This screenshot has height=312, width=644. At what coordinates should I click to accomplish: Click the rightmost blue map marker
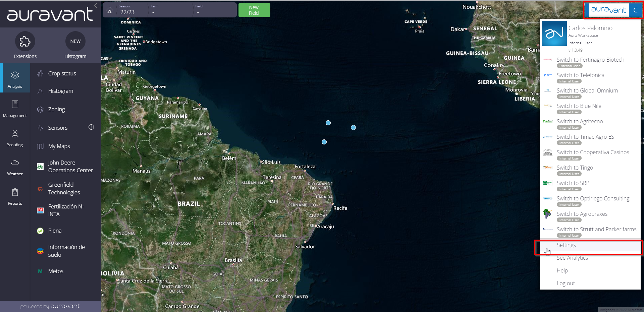(x=353, y=128)
